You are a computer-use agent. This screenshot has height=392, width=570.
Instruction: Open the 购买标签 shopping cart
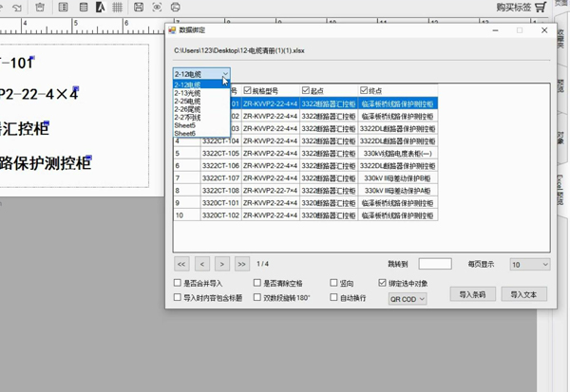(x=522, y=8)
